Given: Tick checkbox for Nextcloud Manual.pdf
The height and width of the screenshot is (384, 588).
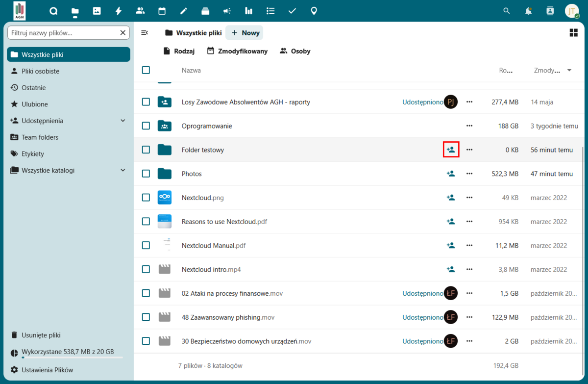Looking at the screenshot, I should (x=146, y=245).
